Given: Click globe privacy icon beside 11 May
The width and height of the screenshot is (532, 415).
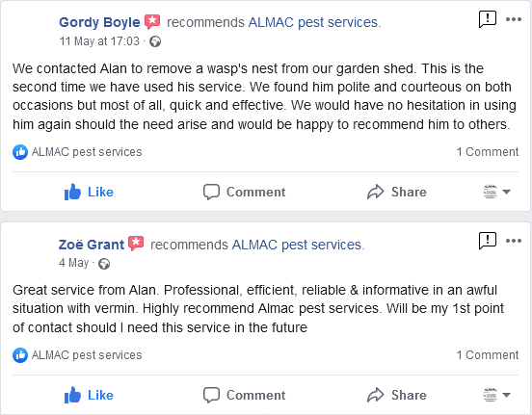Looking at the screenshot, I should pyautogui.click(x=155, y=41).
